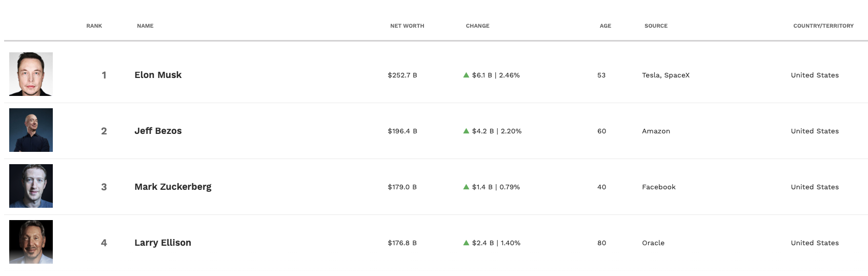Sort by Country/Territory header
Image resolution: width=868 pixels, height=276 pixels.
click(823, 26)
